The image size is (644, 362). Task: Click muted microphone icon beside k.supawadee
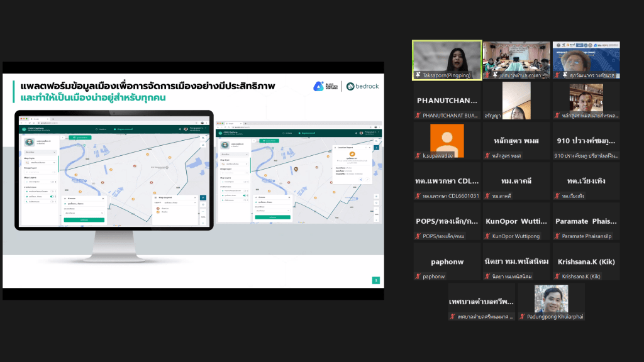(x=418, y=155)
